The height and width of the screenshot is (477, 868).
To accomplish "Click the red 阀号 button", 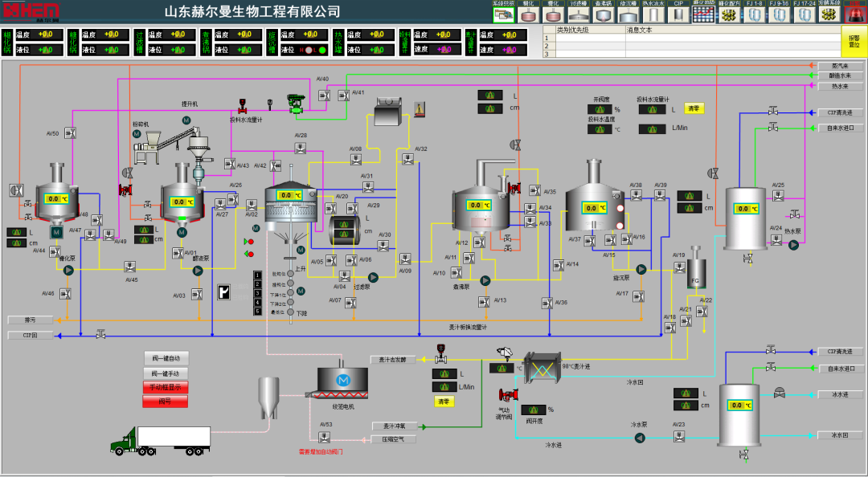I will click(166, 402).
